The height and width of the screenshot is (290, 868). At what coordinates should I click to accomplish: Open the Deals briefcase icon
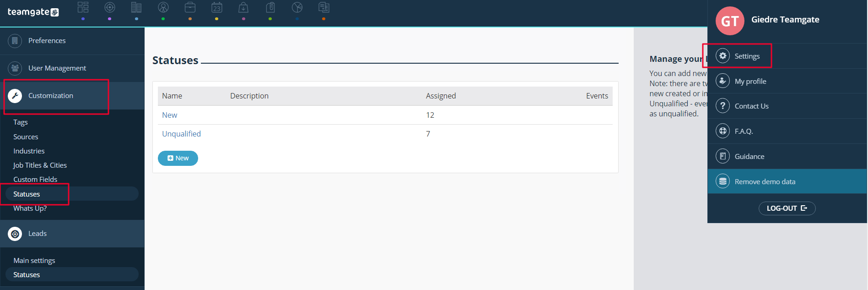(x=190, y=7)
